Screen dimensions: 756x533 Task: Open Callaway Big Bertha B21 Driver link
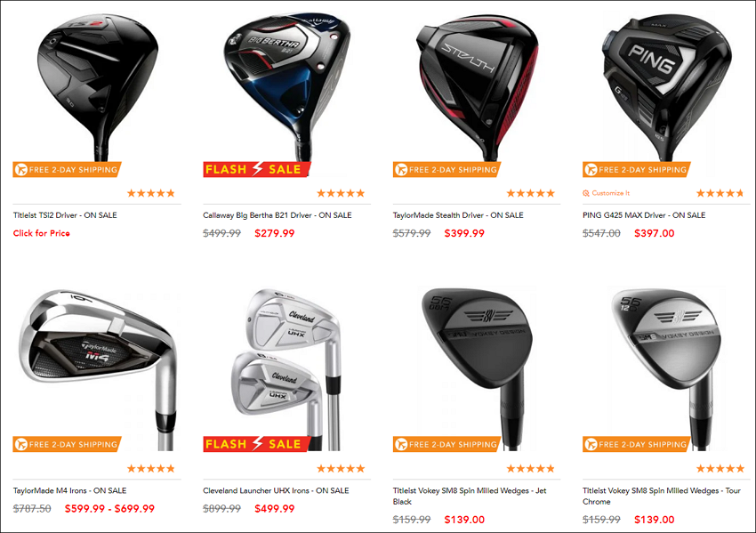277,215
